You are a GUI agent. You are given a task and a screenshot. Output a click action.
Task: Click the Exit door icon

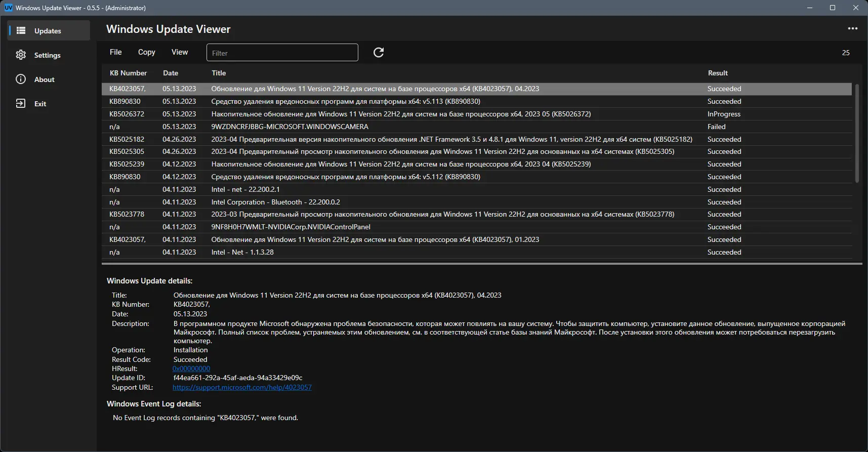pos(21,104)
